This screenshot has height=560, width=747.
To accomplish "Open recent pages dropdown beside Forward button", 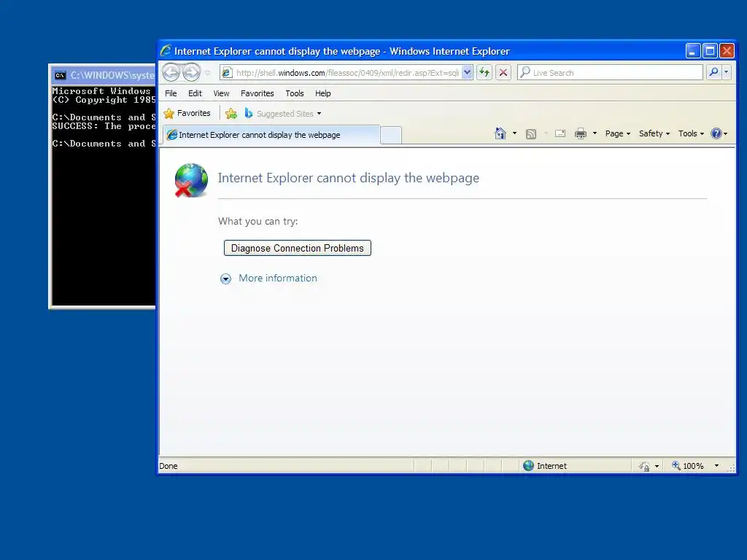I will click(x=208, y=73).
